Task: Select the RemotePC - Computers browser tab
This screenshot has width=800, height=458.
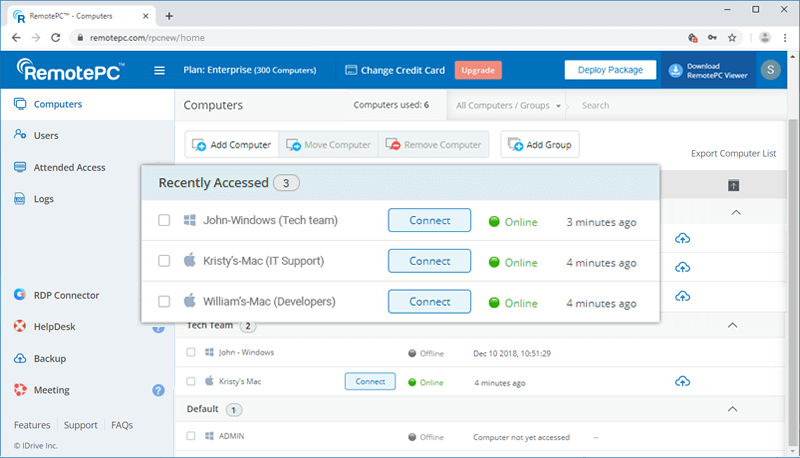Action: click(82, 16)
